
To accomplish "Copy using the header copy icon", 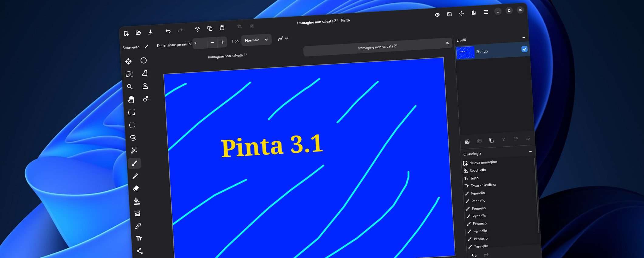I will pos(210,28).
